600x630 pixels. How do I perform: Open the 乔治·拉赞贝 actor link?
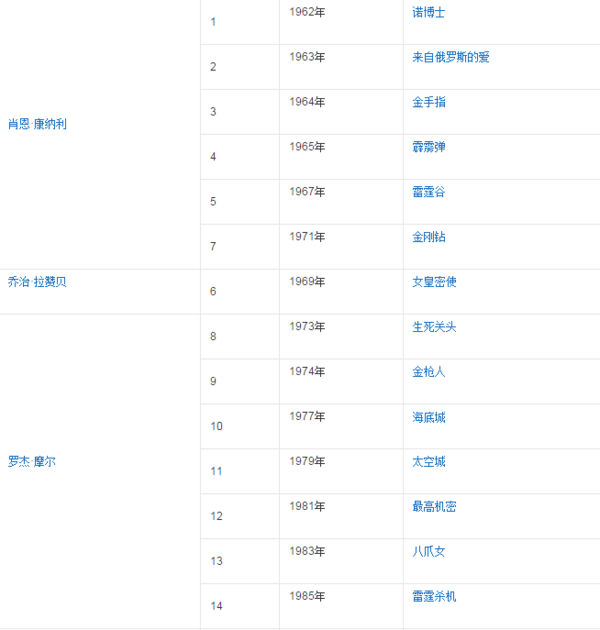tap(37, 282)
